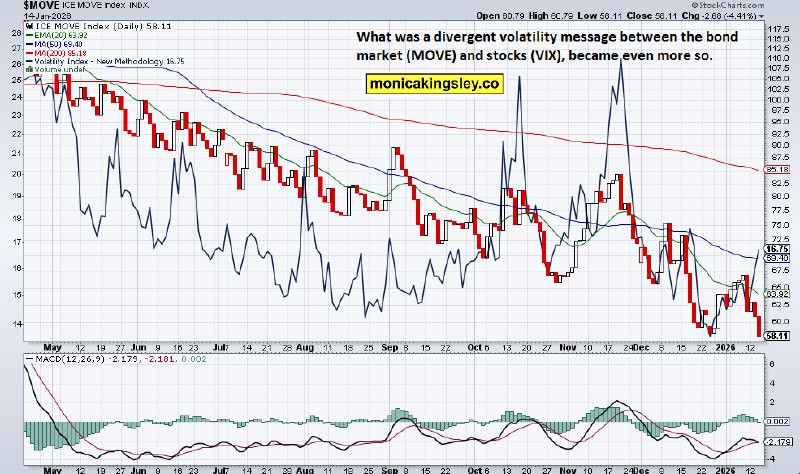Open the monicakingsley.co link
This screenshot has width=800, height=474.
[x=432, y=85]
